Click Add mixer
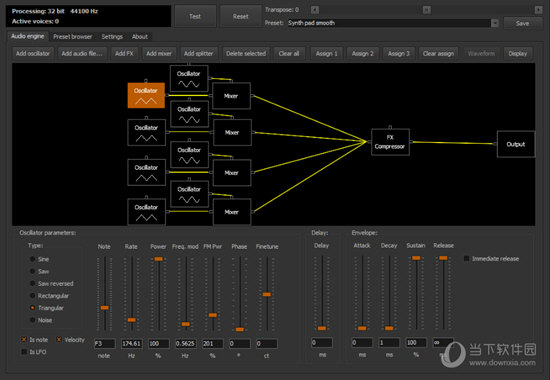The height and width of the screenshot is (380, 550). [159, 54]
